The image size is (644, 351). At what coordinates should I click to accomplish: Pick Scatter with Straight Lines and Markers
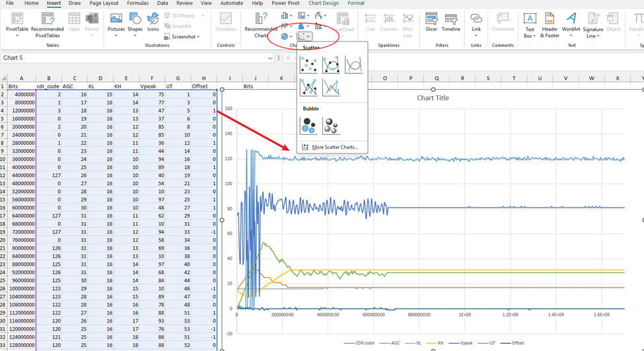308,87
